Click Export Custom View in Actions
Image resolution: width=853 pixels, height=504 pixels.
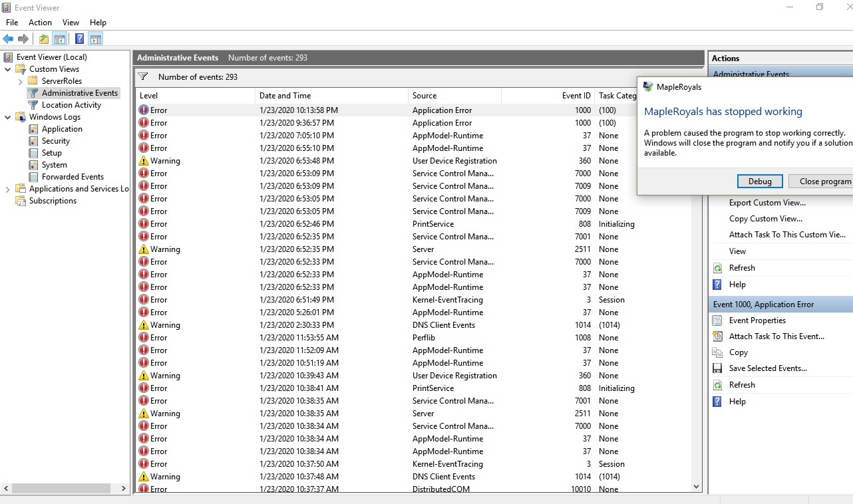767,203
